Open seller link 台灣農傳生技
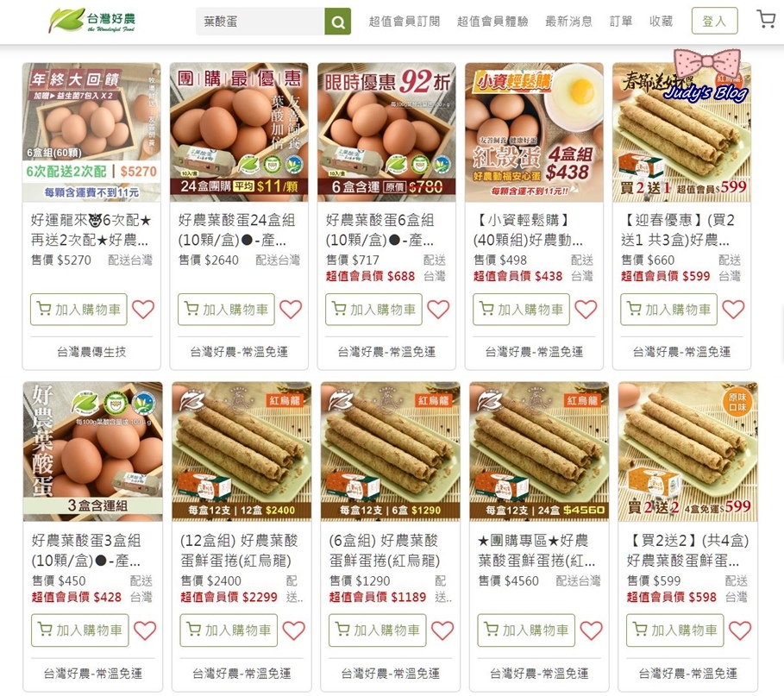 pos(91,352)
